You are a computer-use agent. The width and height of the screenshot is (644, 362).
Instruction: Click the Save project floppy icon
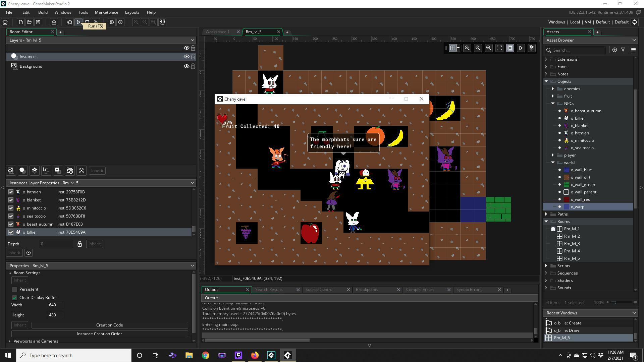click(38, 22)
